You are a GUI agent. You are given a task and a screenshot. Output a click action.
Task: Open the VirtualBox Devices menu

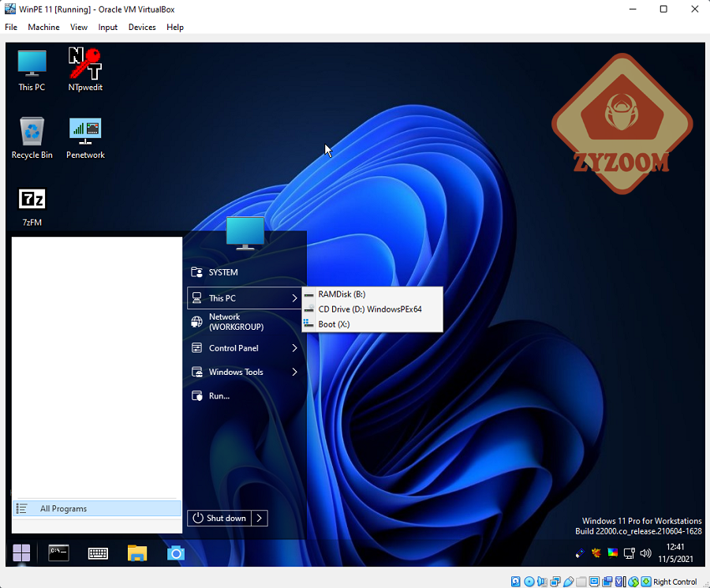click(142, 27)
